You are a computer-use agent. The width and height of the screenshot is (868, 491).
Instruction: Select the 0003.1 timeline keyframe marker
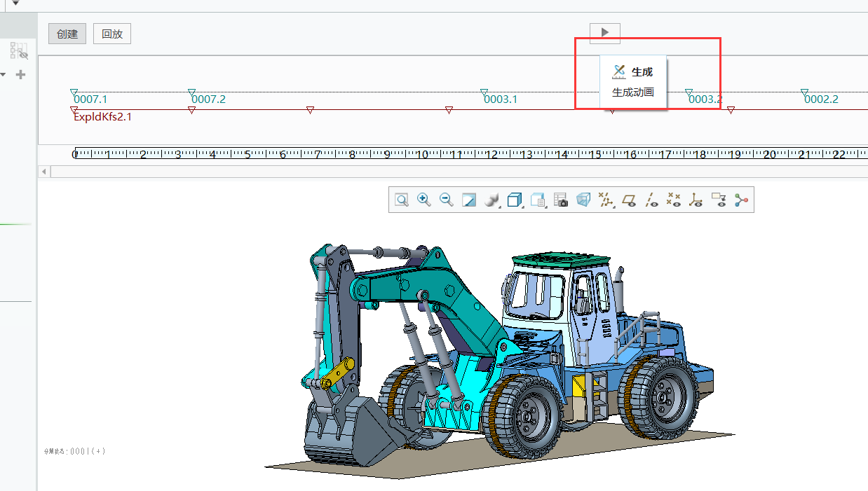tap(484, 92)
